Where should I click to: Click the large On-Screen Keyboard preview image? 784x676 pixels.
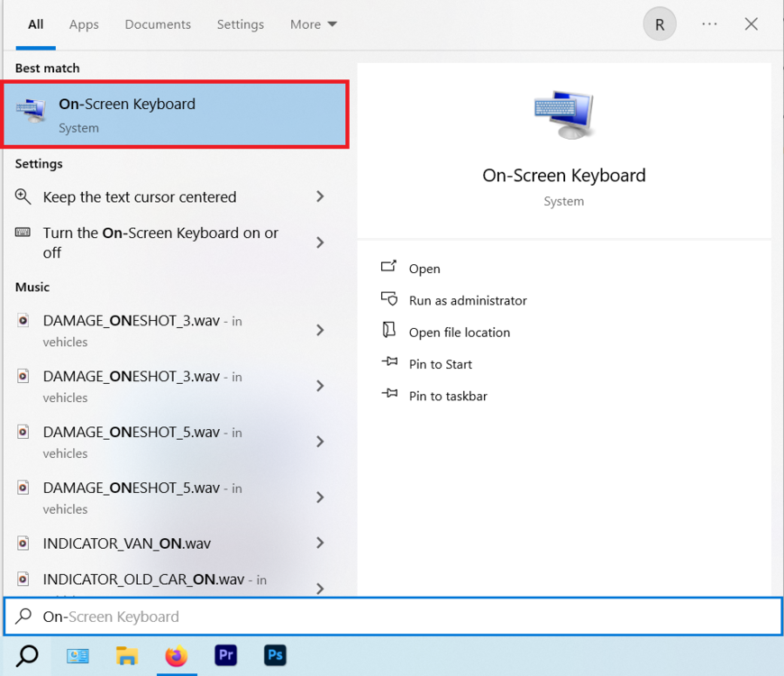pyautogui.click(x=564, y=114)
